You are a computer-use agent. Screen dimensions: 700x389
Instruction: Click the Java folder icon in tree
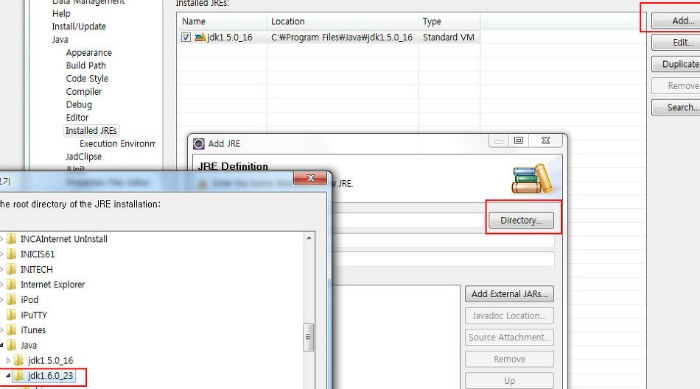(12, 345)
